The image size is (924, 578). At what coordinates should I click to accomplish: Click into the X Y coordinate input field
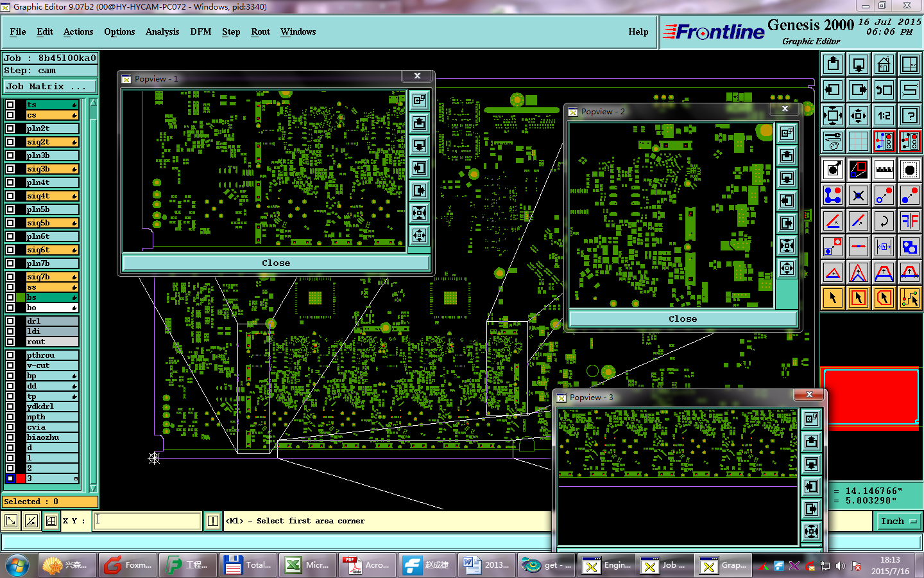pyautogui.click(x=148, y=521)
